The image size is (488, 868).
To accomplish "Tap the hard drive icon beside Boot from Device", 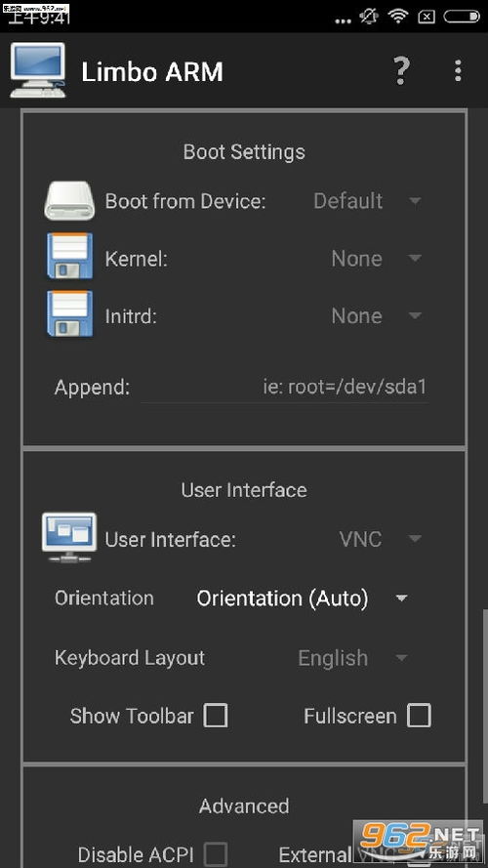I will click(69, 200).
